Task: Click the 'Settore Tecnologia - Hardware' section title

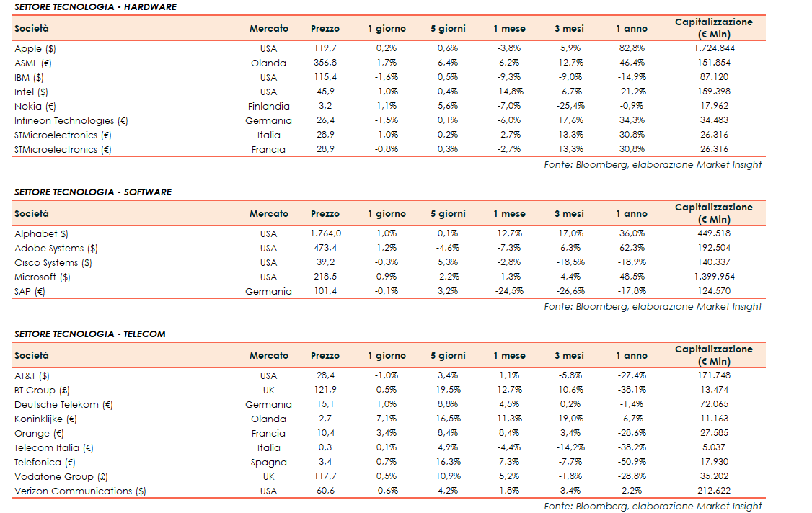Action: pos(95,7)
